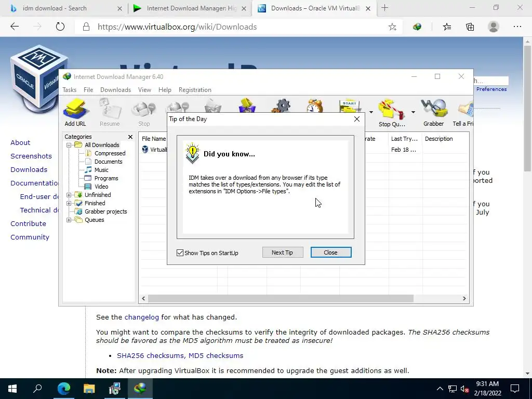This screenshot has width=532, height=399.
Task: Close Tip of the Day with the X
Action: (357, 119)
